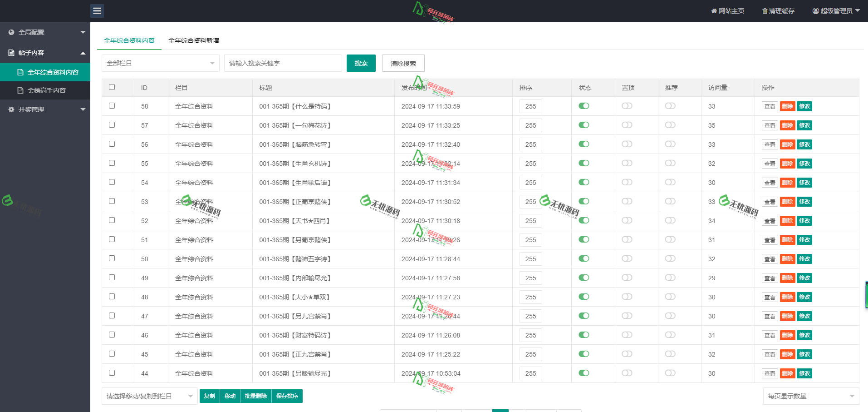The width and height of the screenshot is (868, 412).
Task: Click 删除 for row ID 55
Action: click(787, 164)
